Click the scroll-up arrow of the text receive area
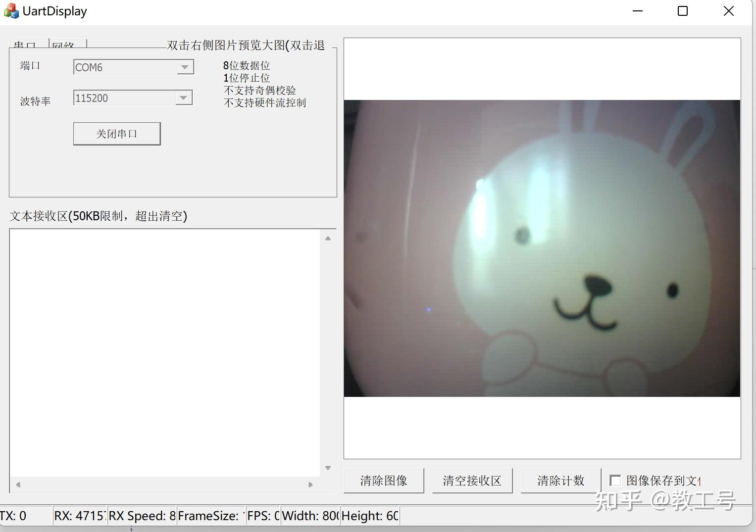The height and width of the screenshot is (532, 756). [x=328, y=239]
